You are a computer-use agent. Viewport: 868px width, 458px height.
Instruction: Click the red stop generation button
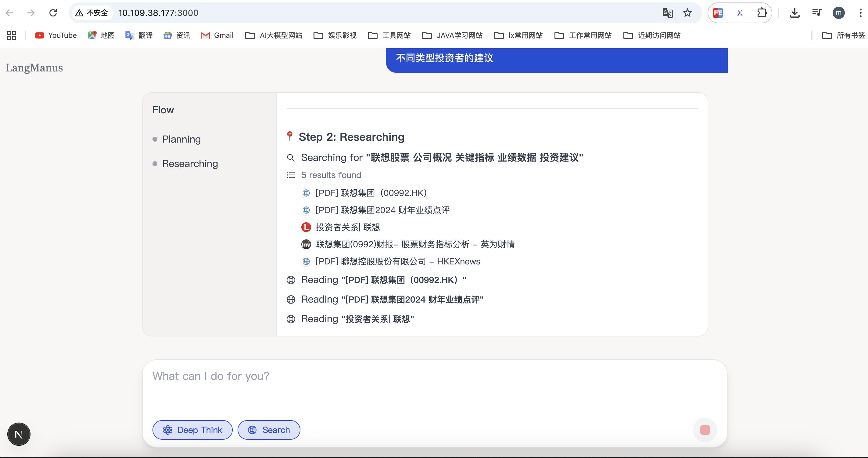pos(705,430)
